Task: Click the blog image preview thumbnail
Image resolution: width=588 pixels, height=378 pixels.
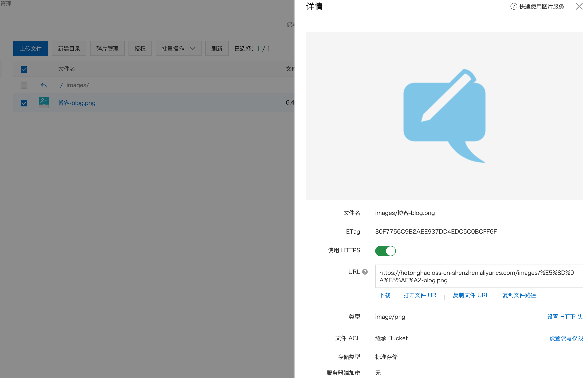Action: (x=444, y=116)
